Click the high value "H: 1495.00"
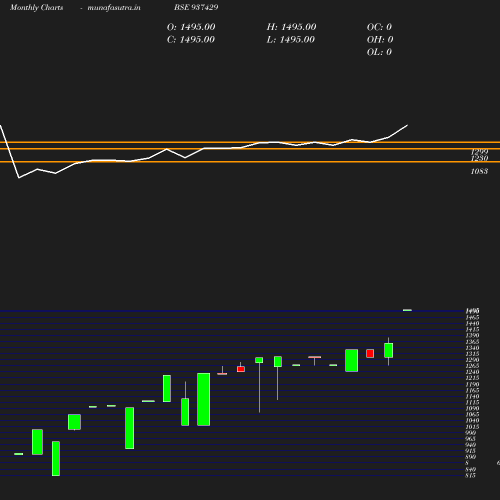 (x=291, y=27)
